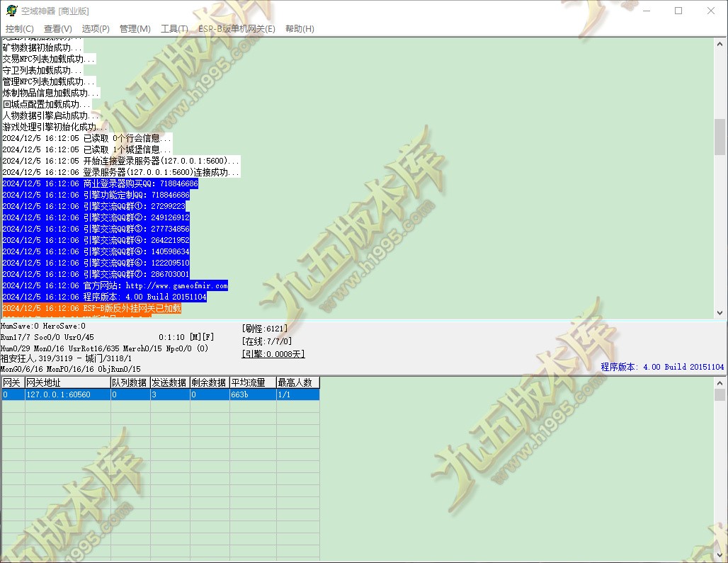This screenshot has height=563, width=728.
Task: Open the 查看(V) menu
Action: (x=58, y=29)
